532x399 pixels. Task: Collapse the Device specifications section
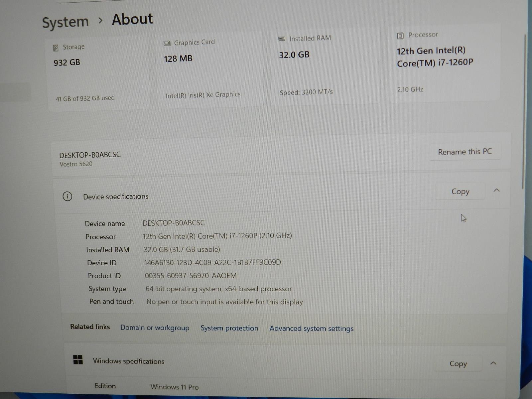click(497, 190)
